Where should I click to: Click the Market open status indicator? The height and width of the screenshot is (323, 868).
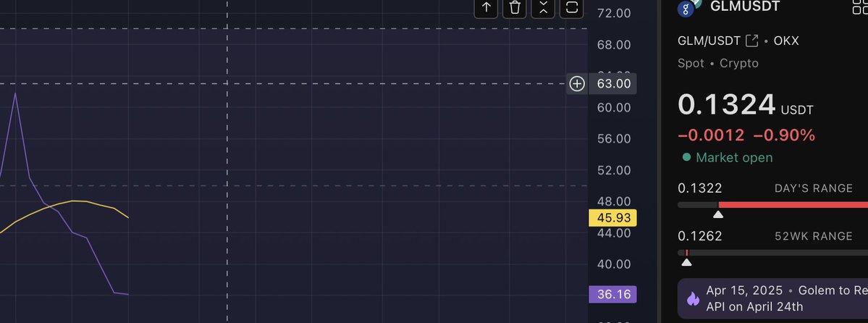coord(728,157)
